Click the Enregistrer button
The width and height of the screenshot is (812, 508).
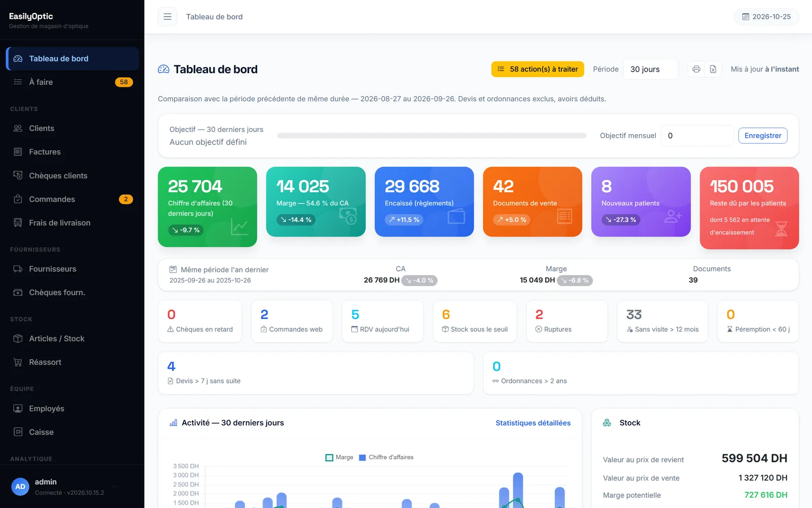763,136
